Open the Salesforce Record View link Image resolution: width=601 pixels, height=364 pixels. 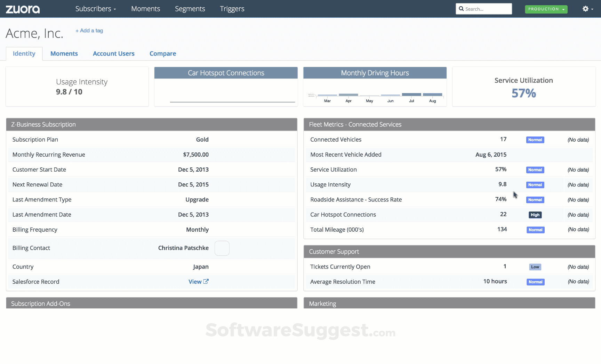[195, 282]
